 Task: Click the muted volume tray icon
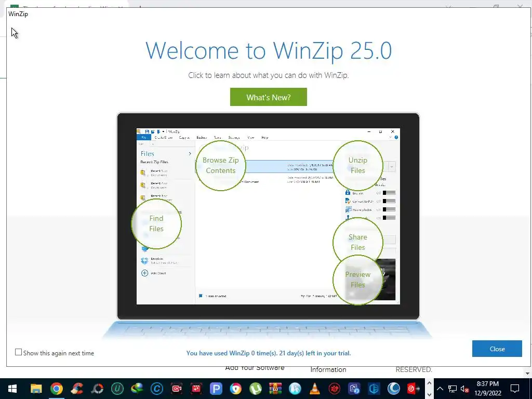pos(464,389)
